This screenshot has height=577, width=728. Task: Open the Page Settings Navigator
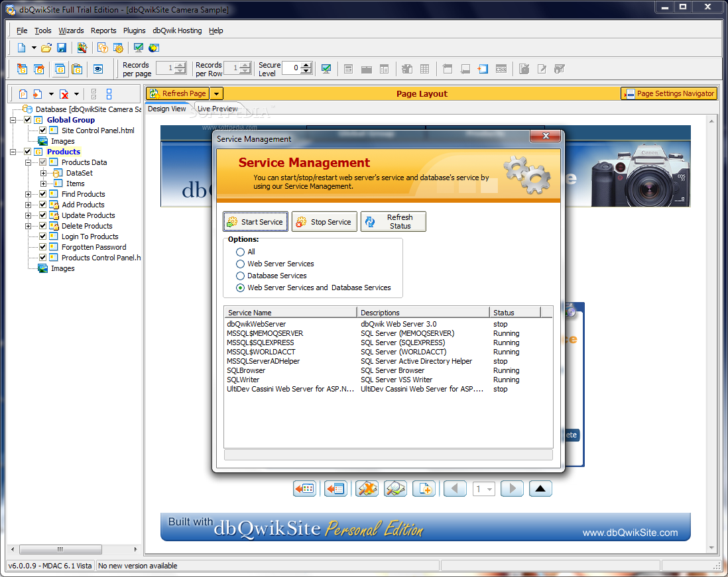coord(669,93)
